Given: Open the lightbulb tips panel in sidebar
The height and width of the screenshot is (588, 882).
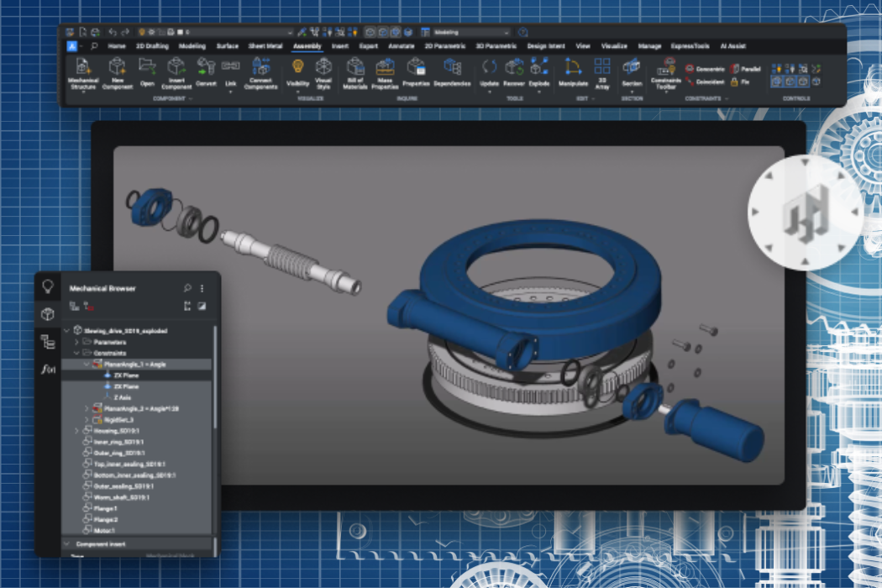Looking at the screenshot, I should click(48, 287).
